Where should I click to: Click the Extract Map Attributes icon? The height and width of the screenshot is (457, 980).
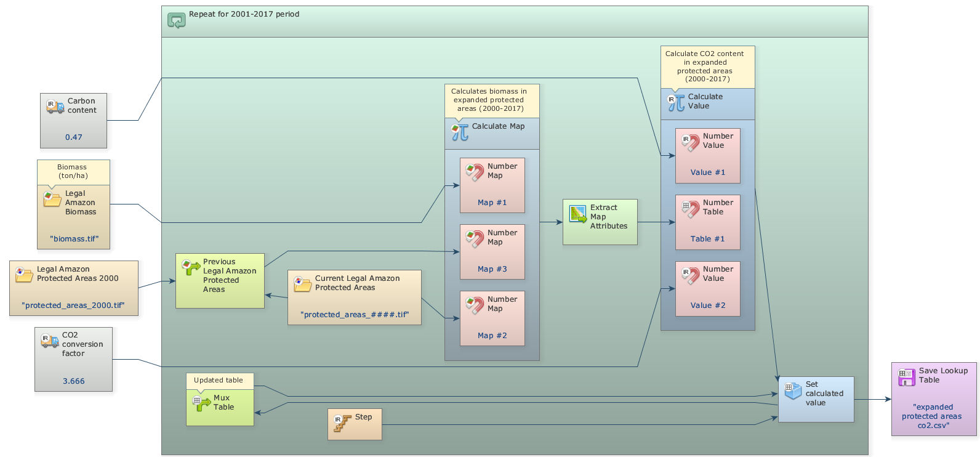tap(578, 214)
